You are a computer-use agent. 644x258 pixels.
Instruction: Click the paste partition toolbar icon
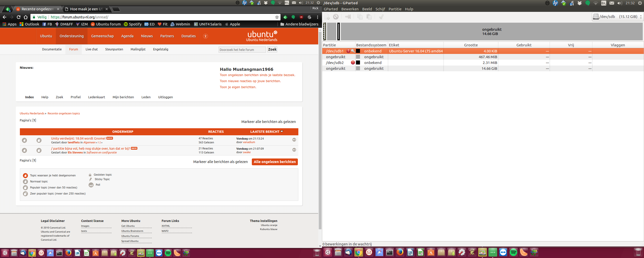tap(369, 17)
